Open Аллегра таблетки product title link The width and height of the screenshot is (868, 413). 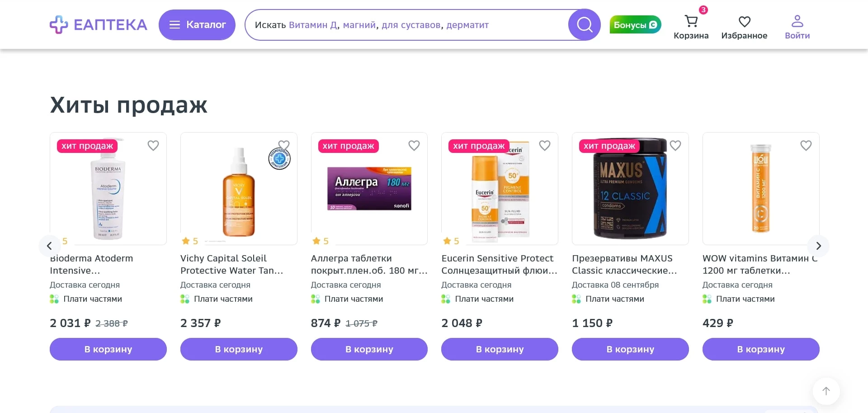[368, 264]
